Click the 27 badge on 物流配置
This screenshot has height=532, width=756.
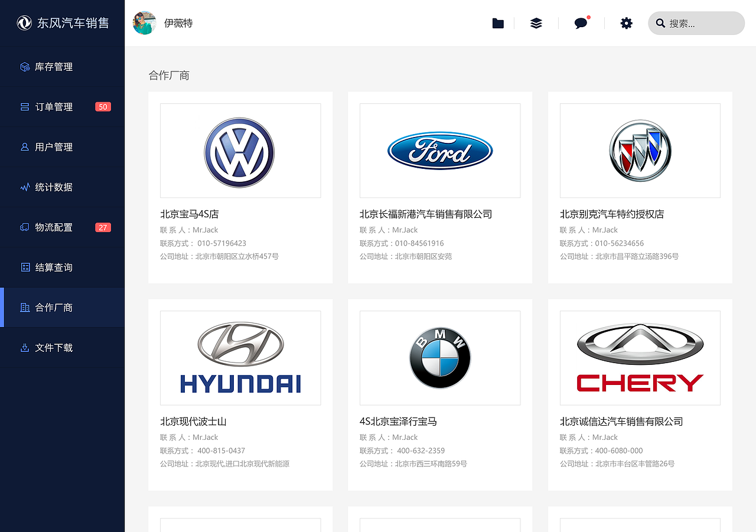pos(103,227)
